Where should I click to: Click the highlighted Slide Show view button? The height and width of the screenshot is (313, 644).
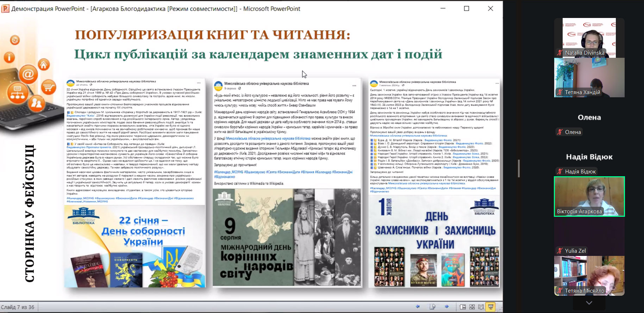tap(490, 307)
